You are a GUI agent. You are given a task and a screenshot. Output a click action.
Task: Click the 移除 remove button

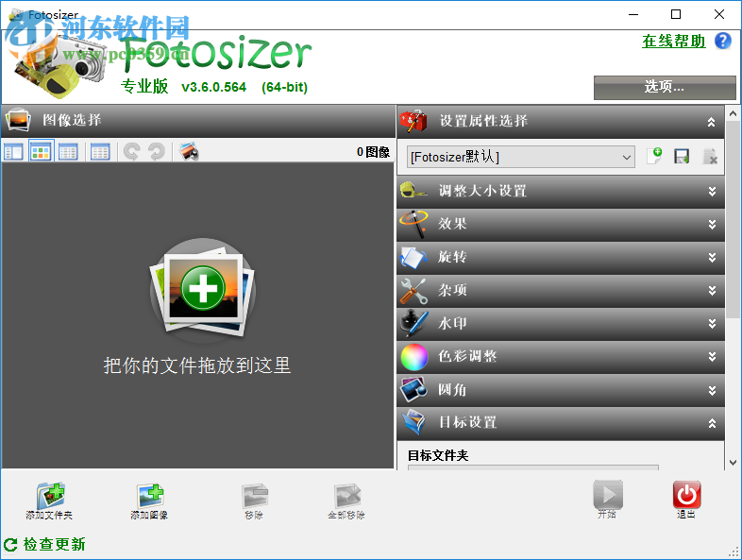254,501
